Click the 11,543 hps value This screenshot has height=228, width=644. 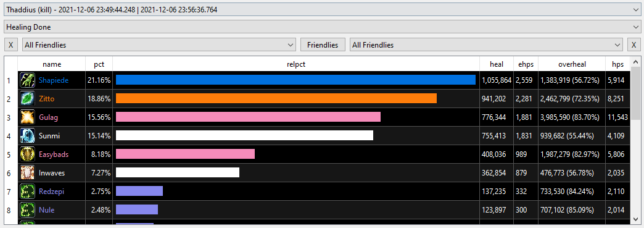(617, 117)
